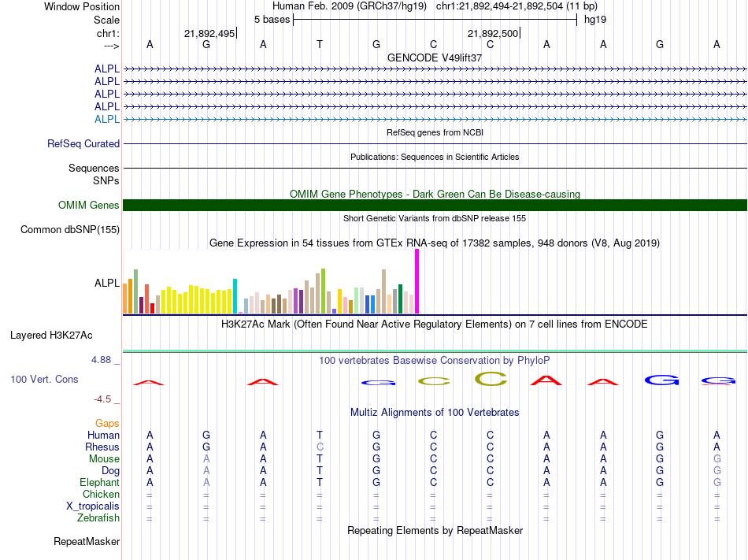The width and height of the screenshot is (748, 560).
Task: Click the 100 Vert. Cons label
Action: (44, 379)
